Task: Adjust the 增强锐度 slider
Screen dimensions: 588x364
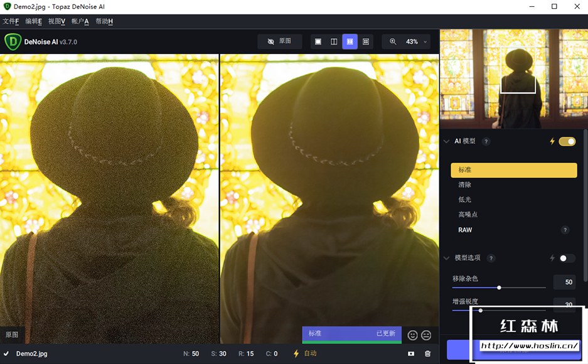Action: click(480, 311)
